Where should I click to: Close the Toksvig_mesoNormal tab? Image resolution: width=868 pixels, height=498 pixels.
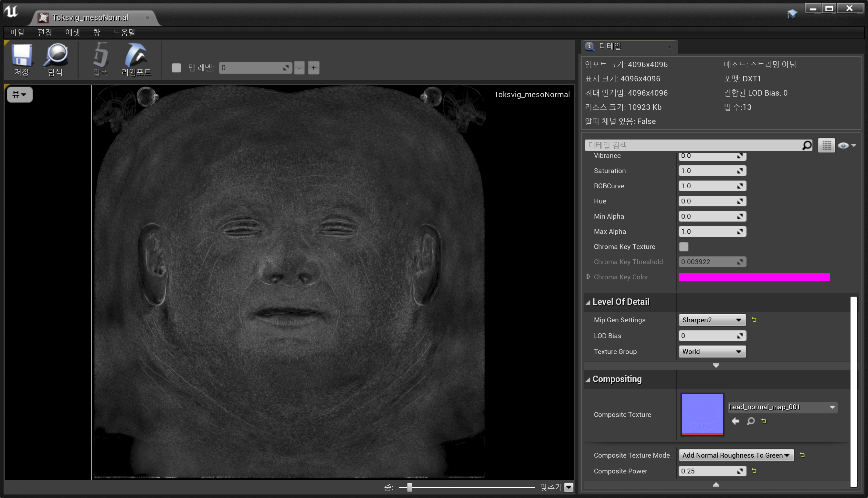click(147, 17)
